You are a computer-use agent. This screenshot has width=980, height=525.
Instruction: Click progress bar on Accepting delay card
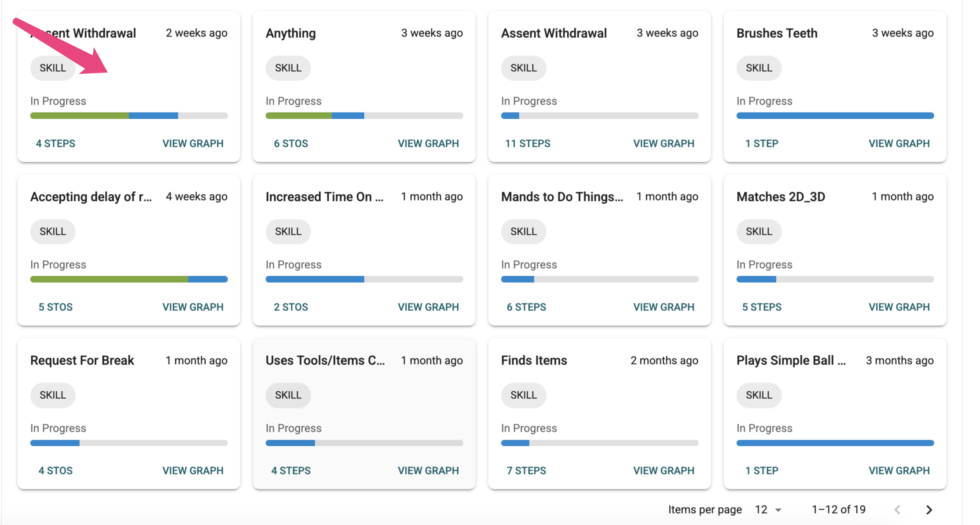pos(129,279)
